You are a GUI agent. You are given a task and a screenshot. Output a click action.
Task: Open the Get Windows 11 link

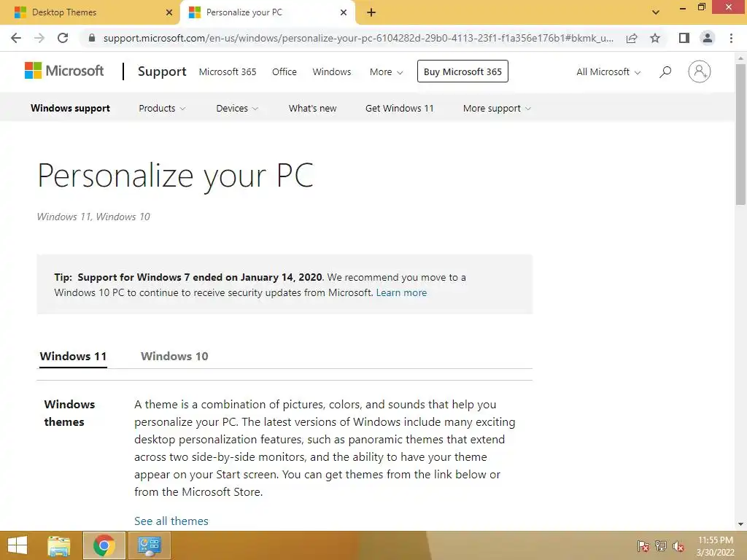[399, 109]
